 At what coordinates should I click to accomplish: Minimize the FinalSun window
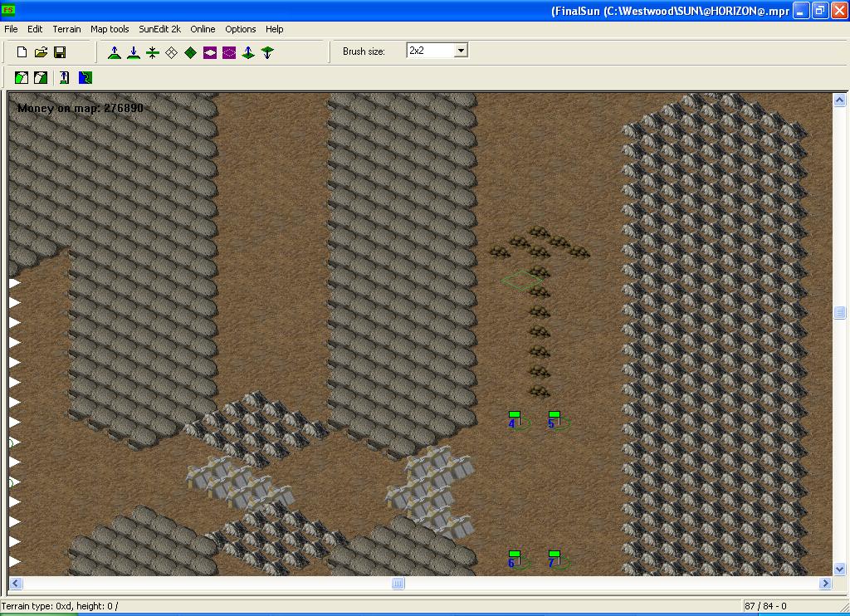point(801,10)
